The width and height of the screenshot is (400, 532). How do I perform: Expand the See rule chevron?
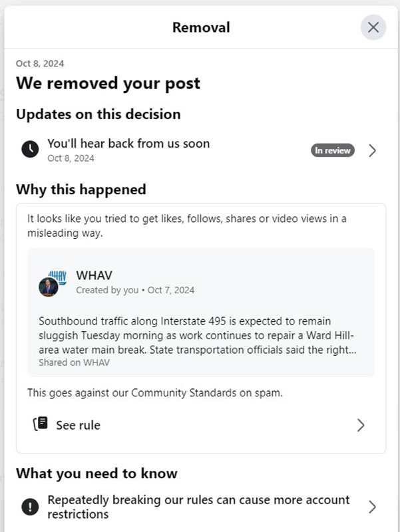(x=361, y=425)
